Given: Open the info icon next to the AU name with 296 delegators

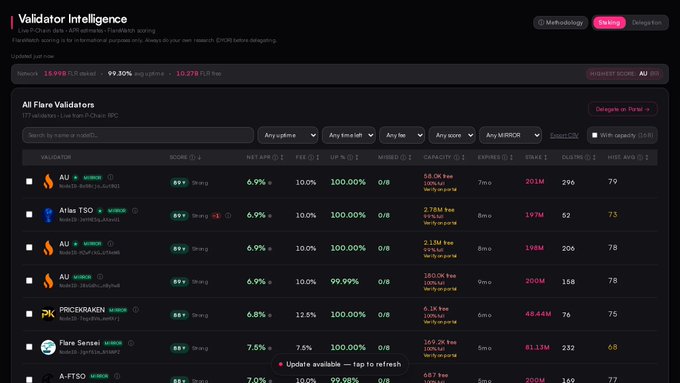Looking at the screenshot, I should point(111,177).
